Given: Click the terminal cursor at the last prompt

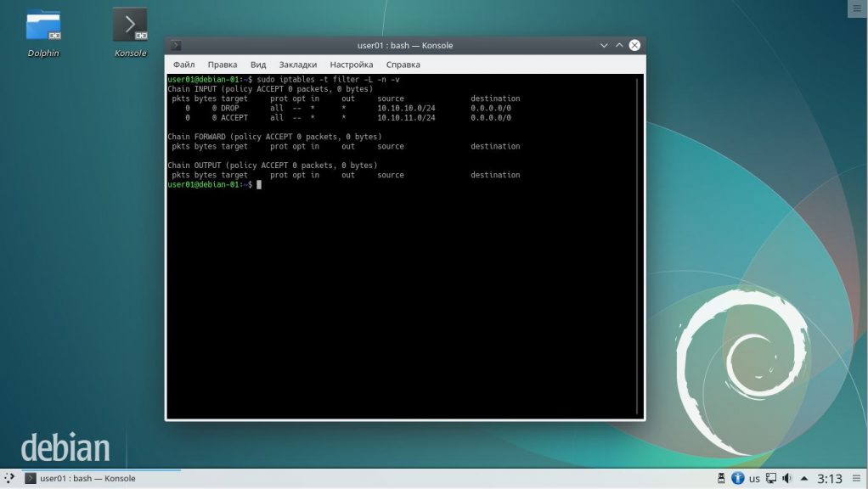Looking at the screenshot, I should (259, 184).
